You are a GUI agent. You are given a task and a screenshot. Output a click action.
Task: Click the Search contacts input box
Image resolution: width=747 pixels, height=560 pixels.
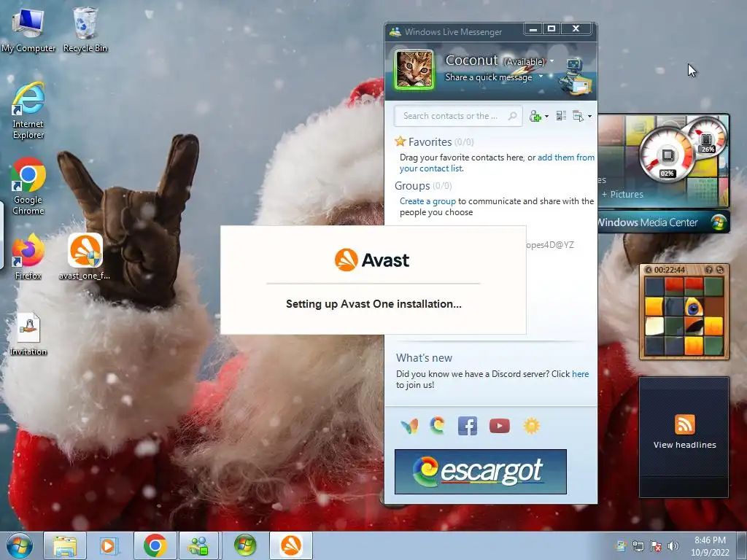click(458, 116)
